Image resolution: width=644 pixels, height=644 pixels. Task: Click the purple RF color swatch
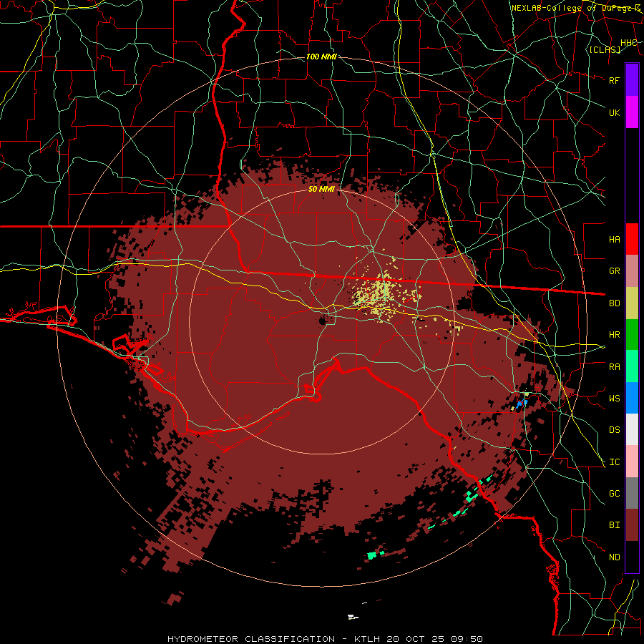(632, 80)
